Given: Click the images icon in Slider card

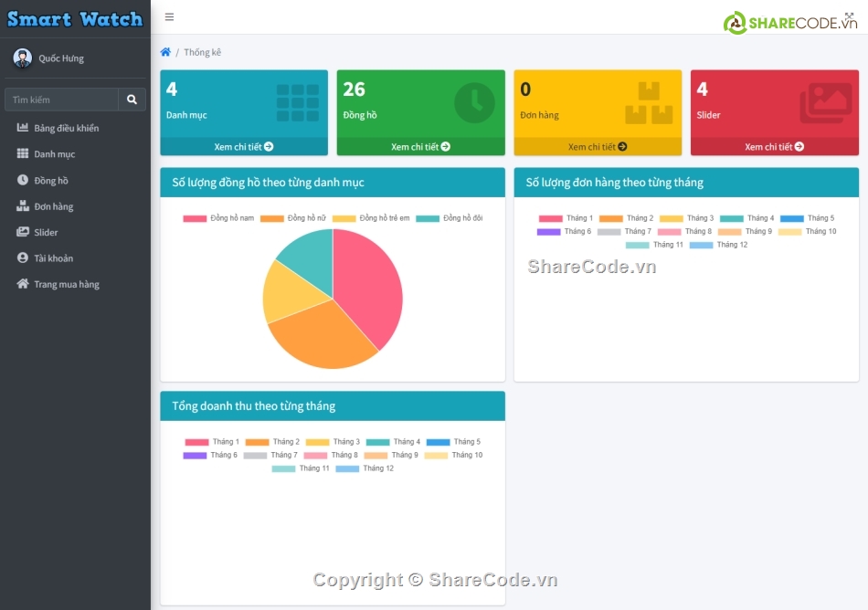Looking at the screenshot, I should click(825, 103).
